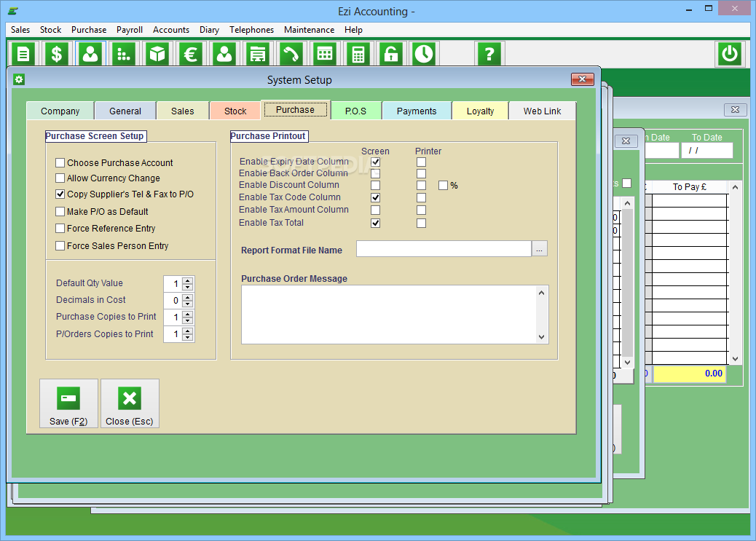
Task: Click the person icon next to the euro icon
Action: (224, 54)
